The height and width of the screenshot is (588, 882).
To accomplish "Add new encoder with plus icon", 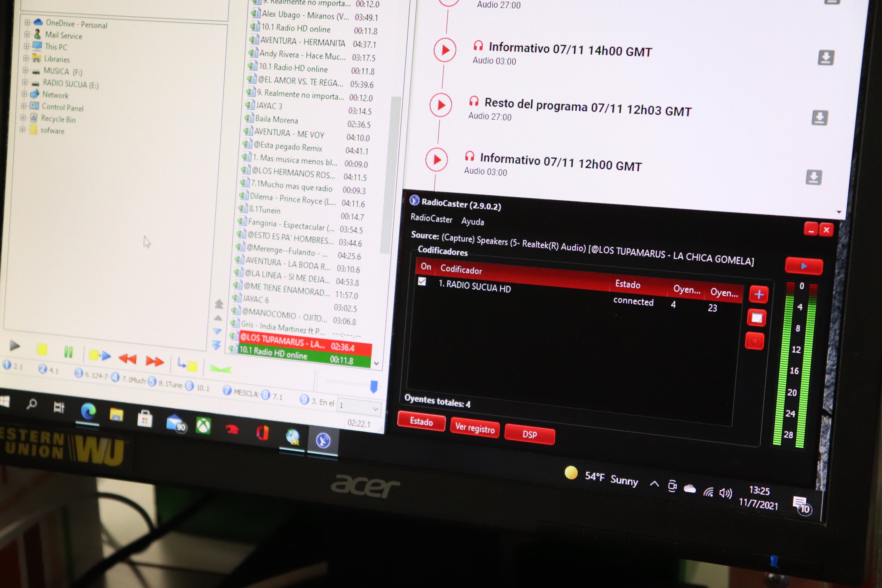I will (759, 294).
